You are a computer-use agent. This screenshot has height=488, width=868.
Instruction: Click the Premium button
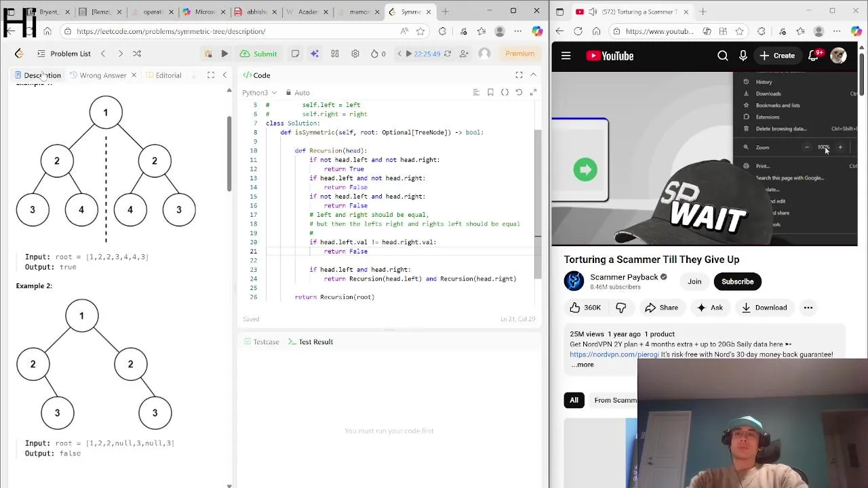[519, 54]
